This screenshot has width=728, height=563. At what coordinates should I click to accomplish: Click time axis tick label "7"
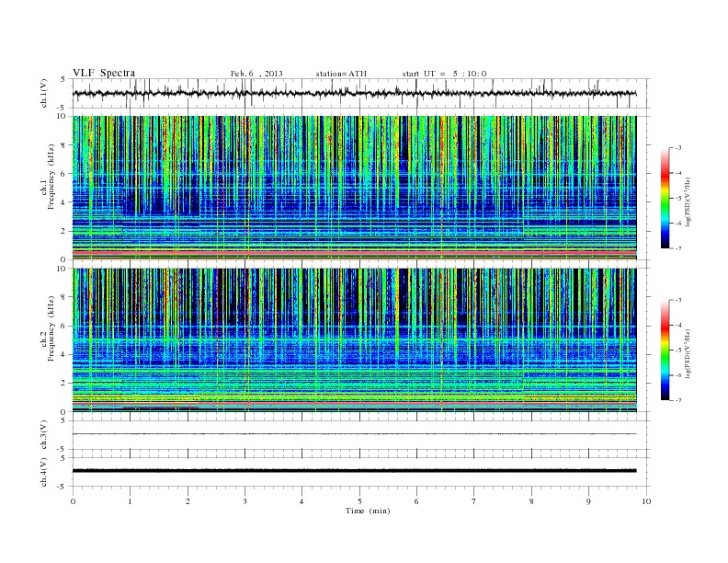coord(474,501)
